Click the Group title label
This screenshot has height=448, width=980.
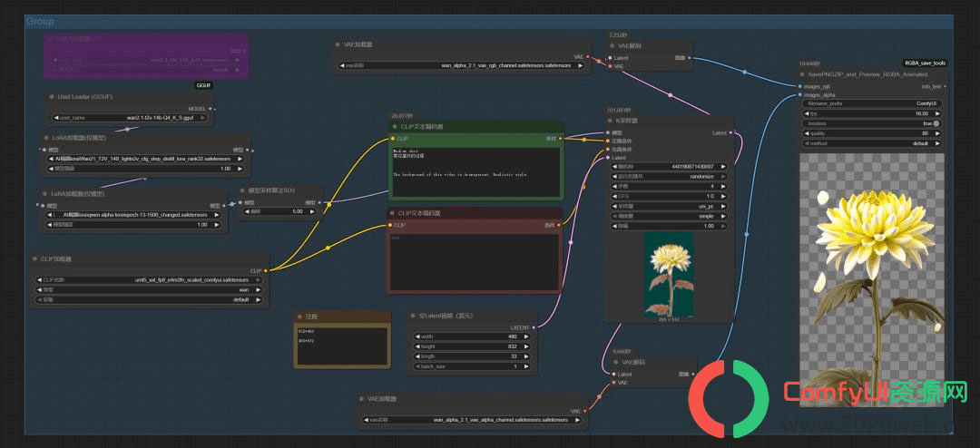tap(40, 21)
